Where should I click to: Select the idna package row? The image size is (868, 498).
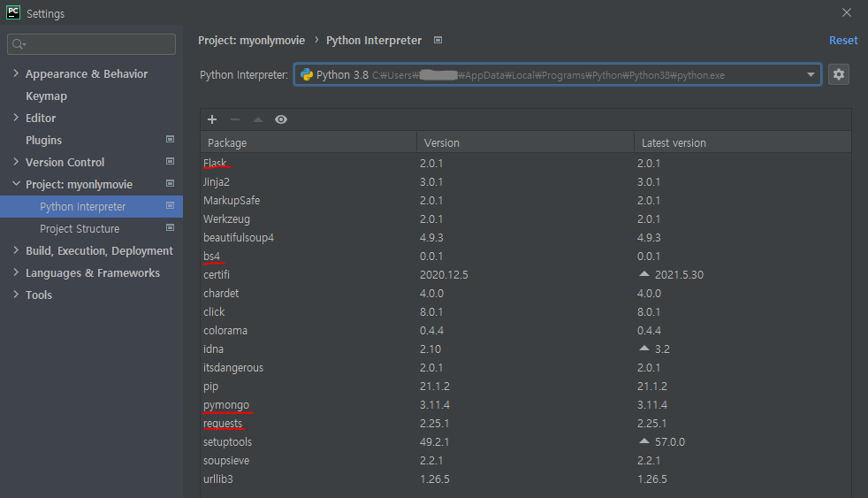point(526,349)
